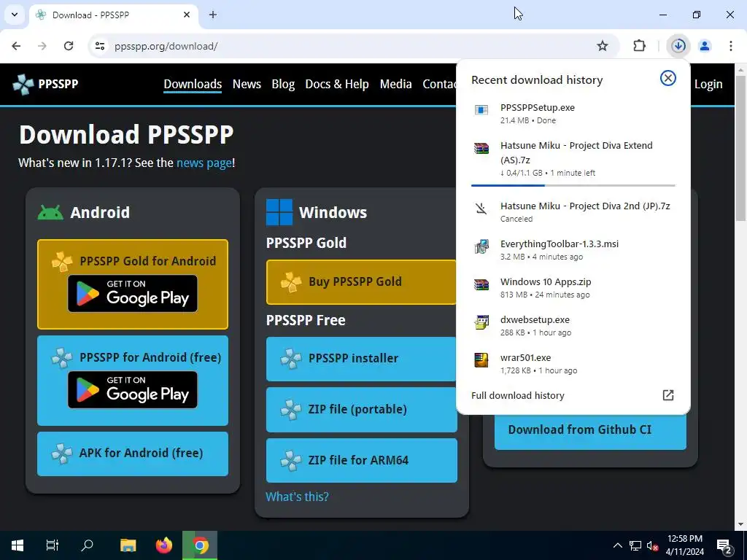Click Download from Github CI button
This screenshot has width=747, height=560.
pyautogui.click(x=589, y=430)
